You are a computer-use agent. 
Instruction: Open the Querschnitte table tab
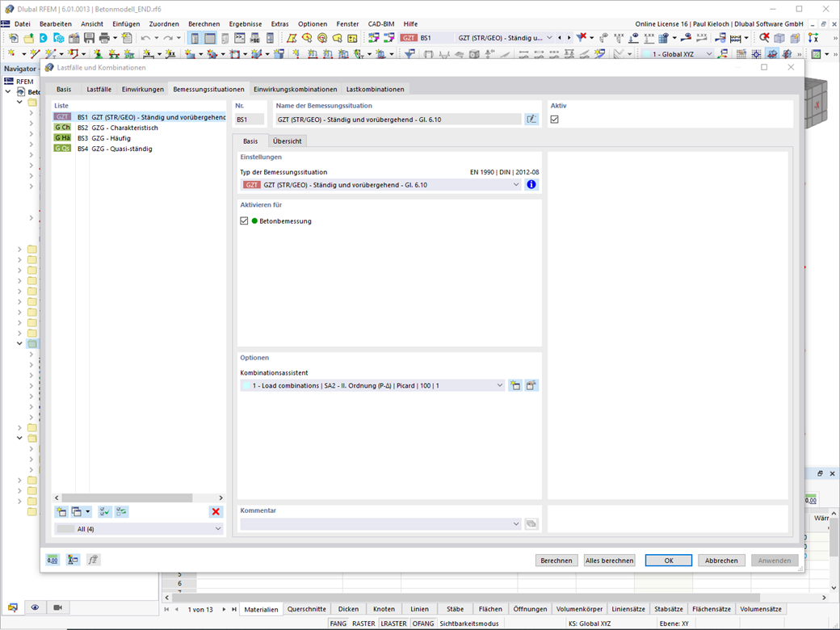(x=306, y=609)
